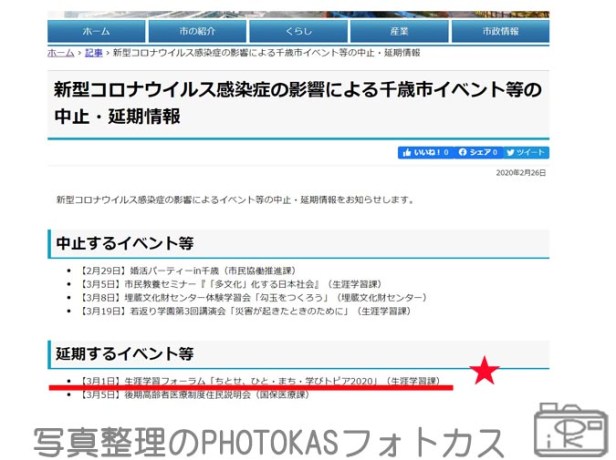Viewport: 616px width, 460px height.
Task: Click the date 2020年2月26日
Action: (521, 173)
